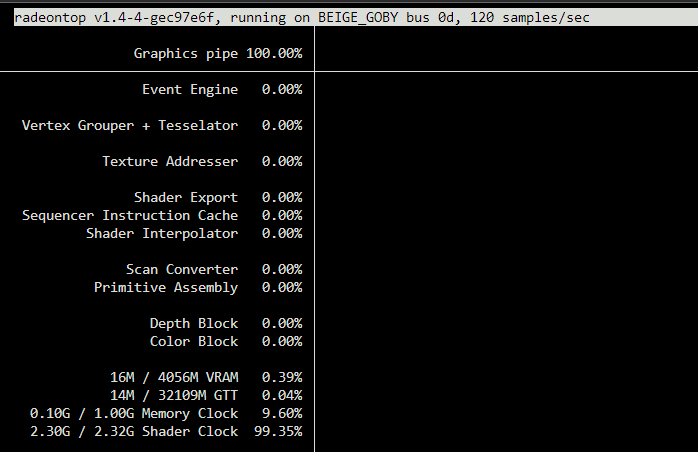
Task: Select the Shader Export row
Action: [x=218, y=197]
